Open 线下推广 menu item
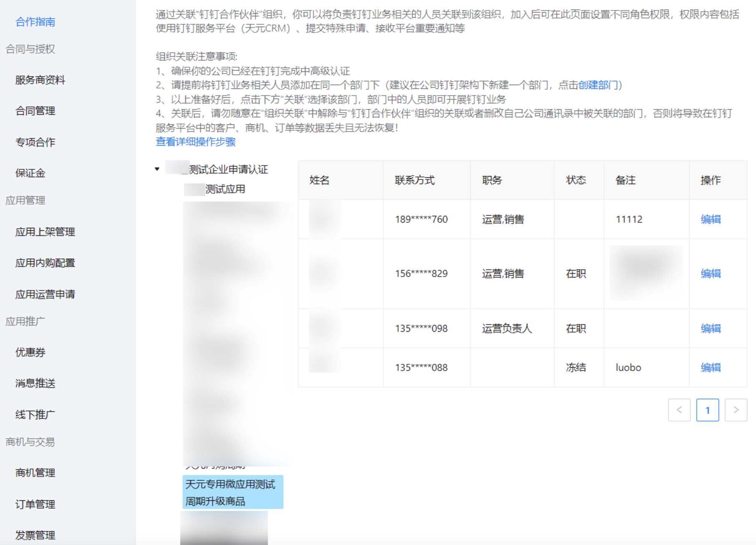This screenshot has height=545, width=756. tap(35, 414)
